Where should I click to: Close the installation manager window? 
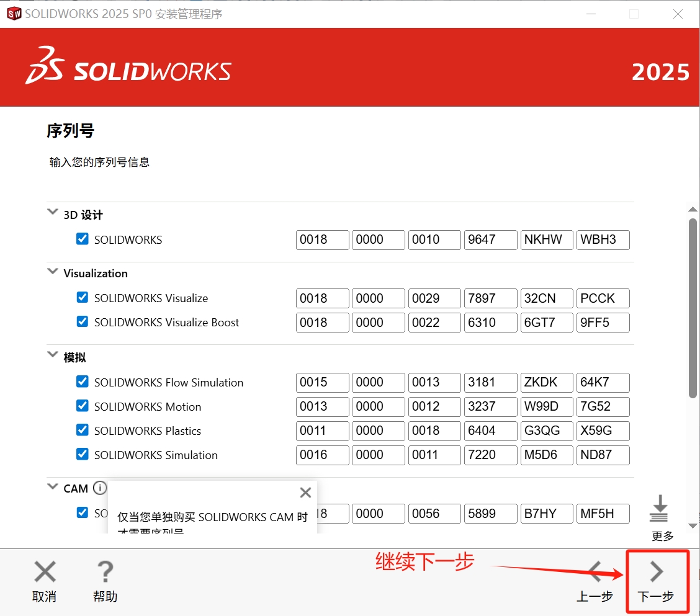(x=678, y=14)
